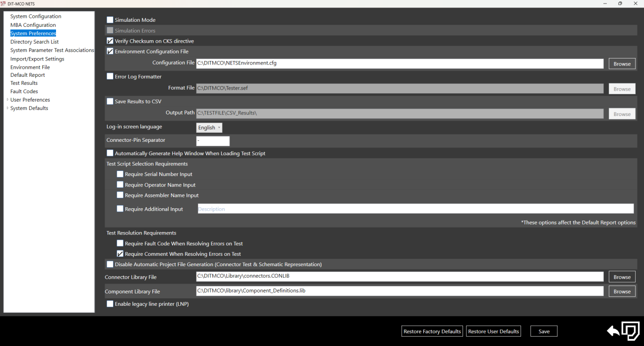
Task: Open the Log-in screen language dropdown
Action: click(x=209, y=127)
